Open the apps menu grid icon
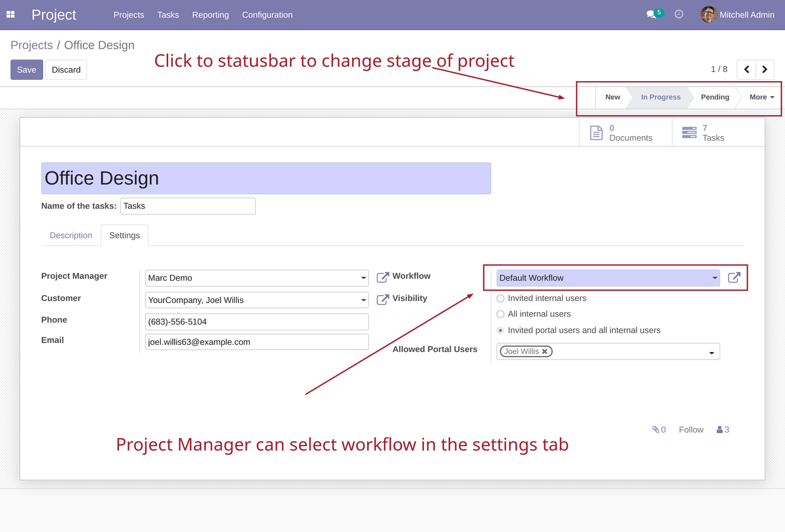The image size is (785, 532). 10,14
